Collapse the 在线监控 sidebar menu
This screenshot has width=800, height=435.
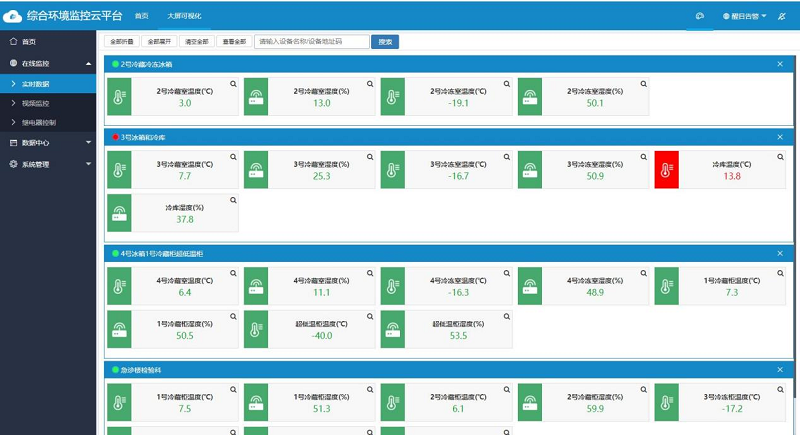(x=89, y=63)
